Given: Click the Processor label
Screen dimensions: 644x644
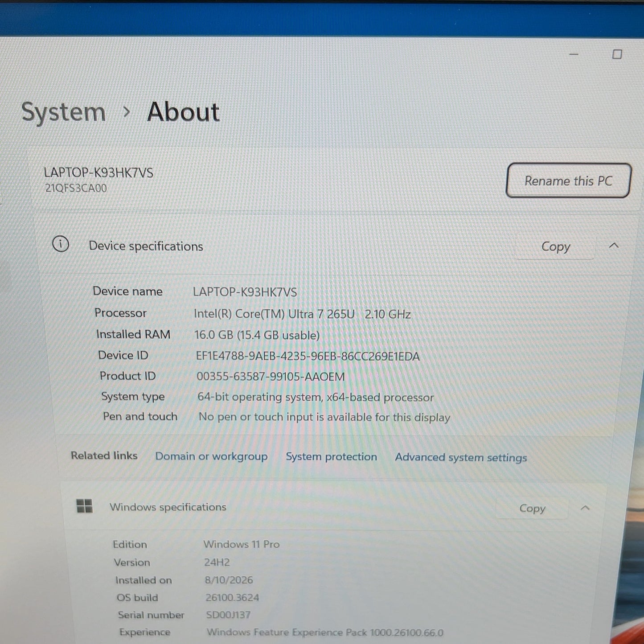Looking at the screenshot, I should click(x=120, y=313).
